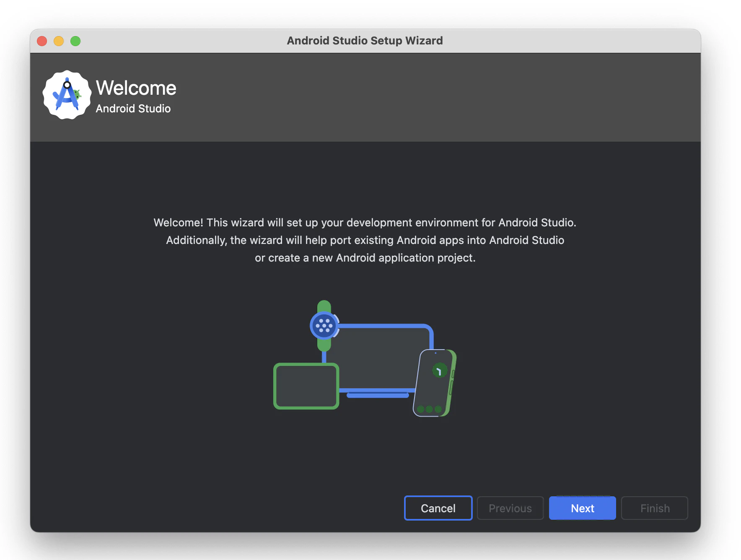The image size is (741, 560).
Task: Click the disabled Finish button
Action: [654, 508]
